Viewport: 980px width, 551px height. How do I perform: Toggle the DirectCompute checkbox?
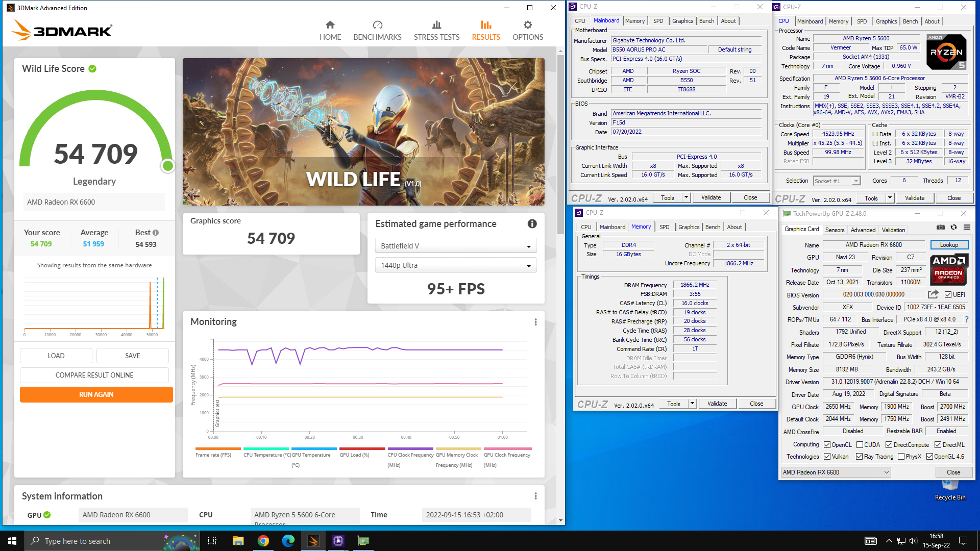889,445
